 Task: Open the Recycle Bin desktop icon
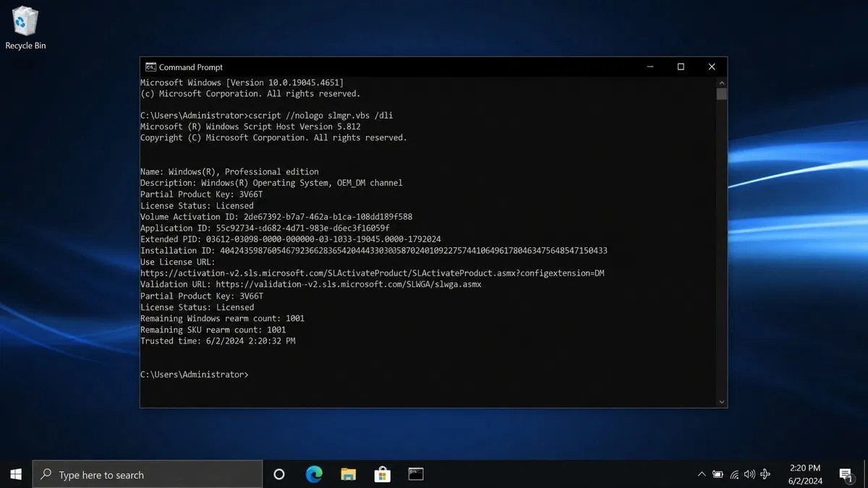tap(25, 29)
